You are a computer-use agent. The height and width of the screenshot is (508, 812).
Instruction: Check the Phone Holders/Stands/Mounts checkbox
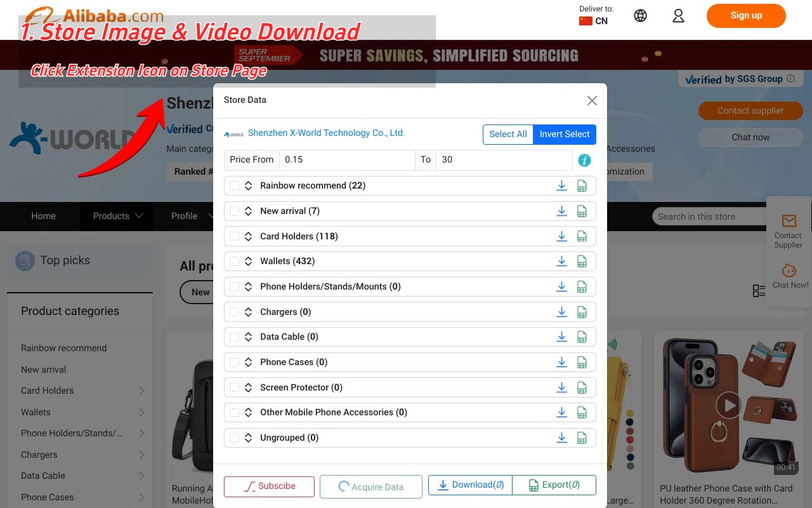coord(234,286)
